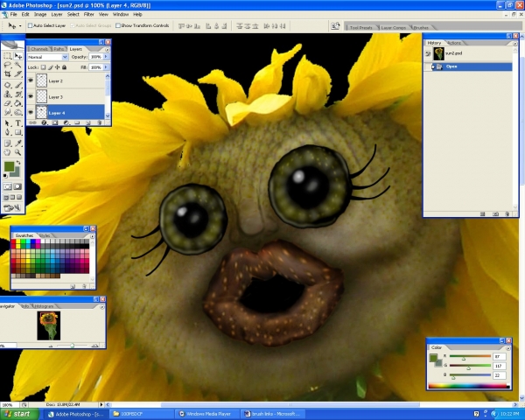
Task: Open the Layers panel flyout menu
Action: coord(107,50)
